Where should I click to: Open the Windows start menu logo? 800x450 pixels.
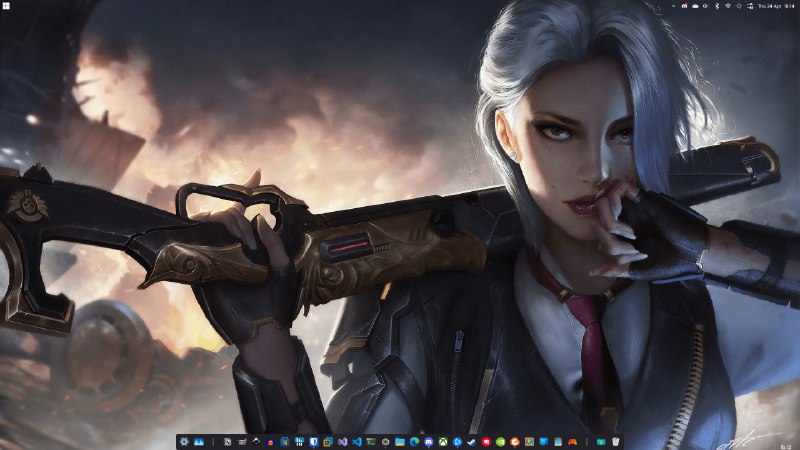click(x=6, y=6)
